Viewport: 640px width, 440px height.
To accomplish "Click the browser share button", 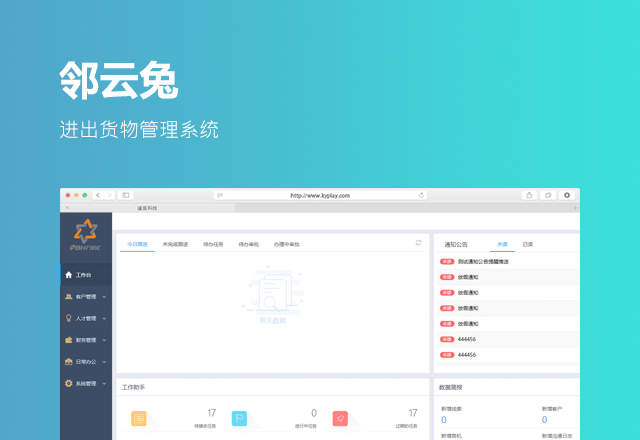I will (x=529, y=196).
